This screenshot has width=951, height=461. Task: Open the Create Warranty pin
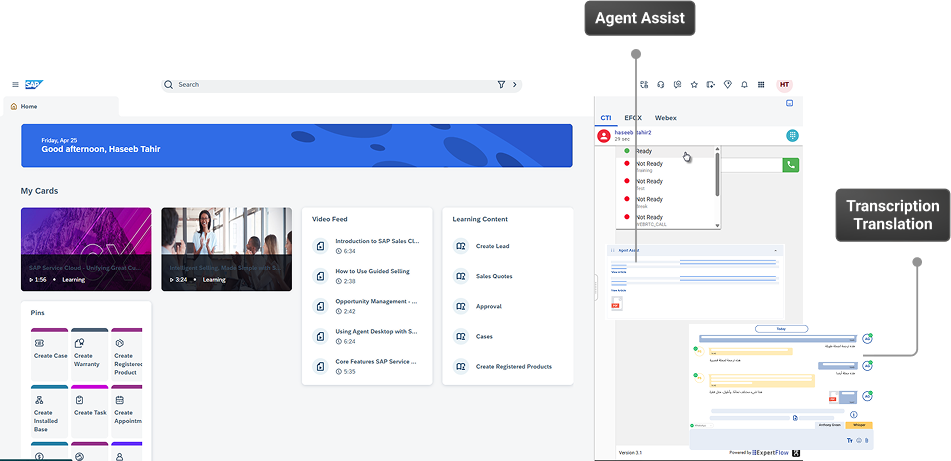(90, 354)
